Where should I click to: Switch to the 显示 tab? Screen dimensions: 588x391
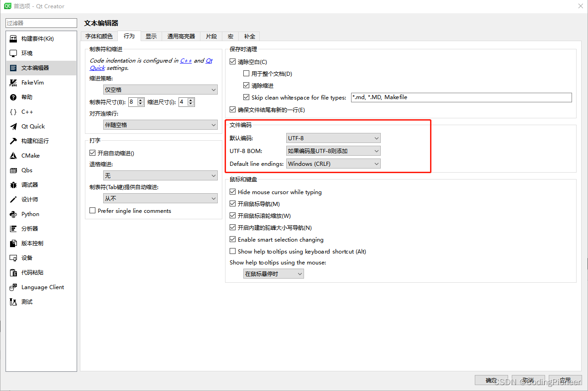tap(151, 37)
